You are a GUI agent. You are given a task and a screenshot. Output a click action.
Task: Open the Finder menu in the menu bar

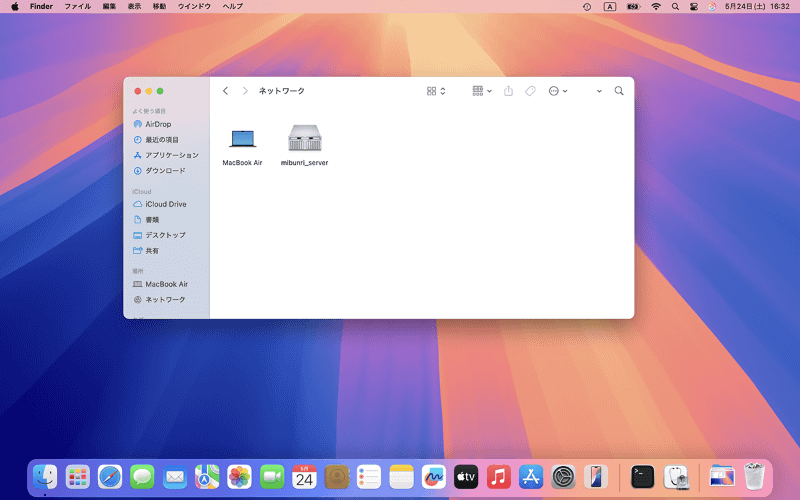click(41, 7)
